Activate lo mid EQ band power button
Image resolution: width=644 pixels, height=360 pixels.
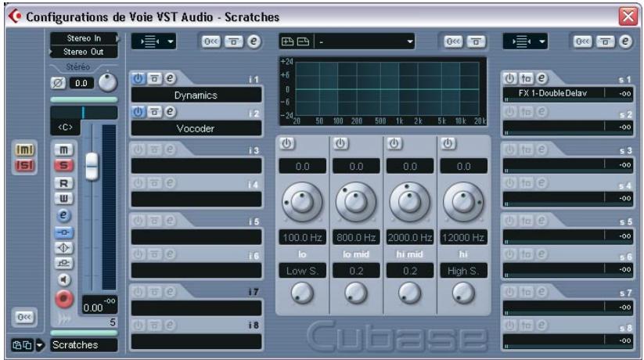340,143
